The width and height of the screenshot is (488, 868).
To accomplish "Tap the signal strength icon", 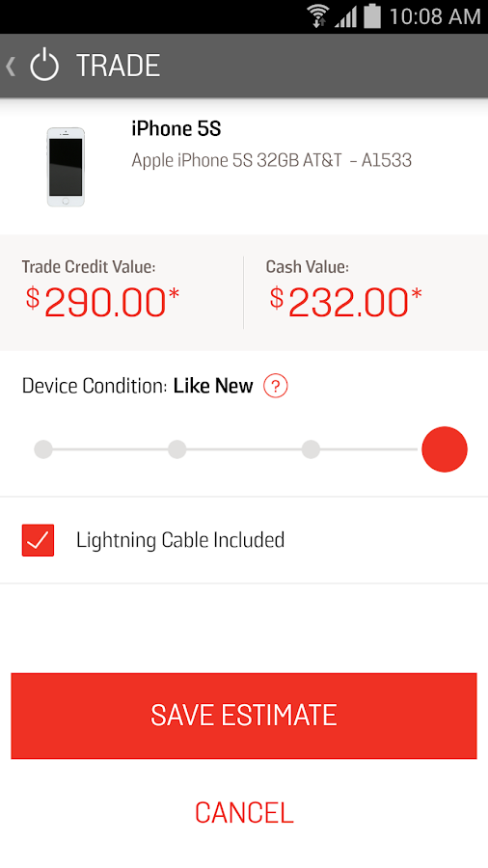I will coord(346,16).
